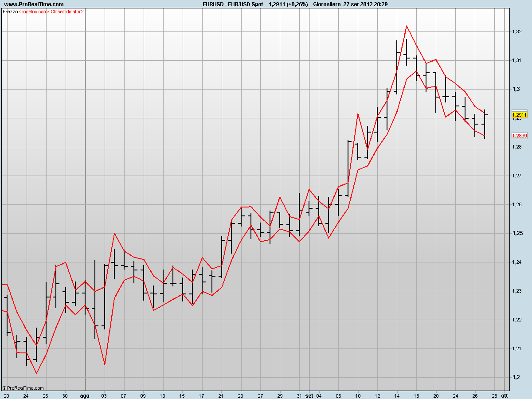Click the 1,26 price axis label

[x=516, y=204]
